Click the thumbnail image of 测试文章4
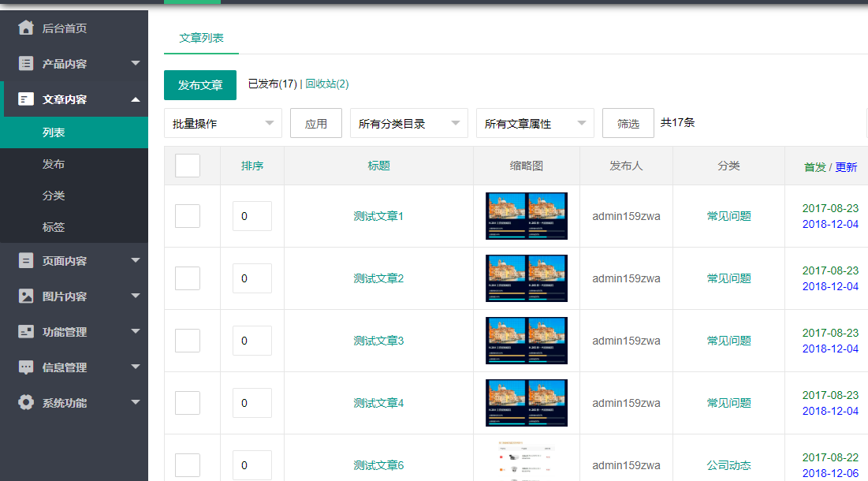Viewport: 868px width, 481px height. [526, 403]
